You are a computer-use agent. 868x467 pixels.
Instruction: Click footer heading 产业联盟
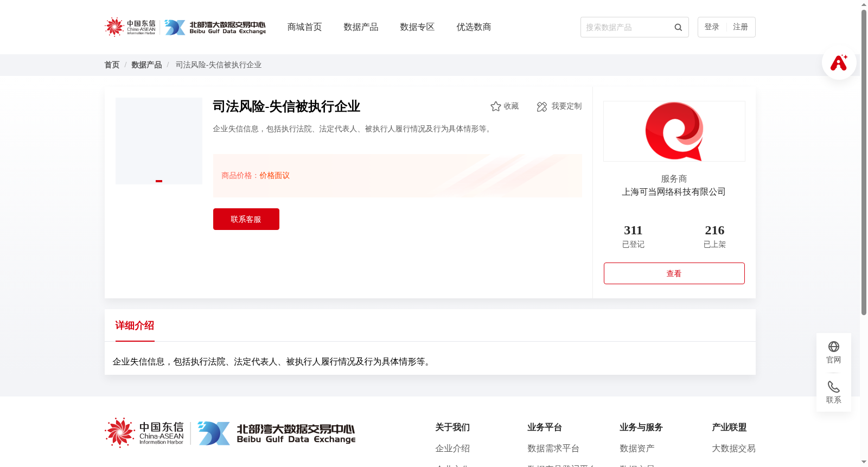(729, 427)
